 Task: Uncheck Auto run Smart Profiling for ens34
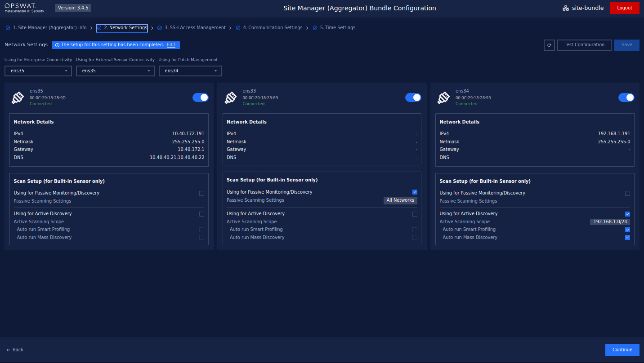627,230
